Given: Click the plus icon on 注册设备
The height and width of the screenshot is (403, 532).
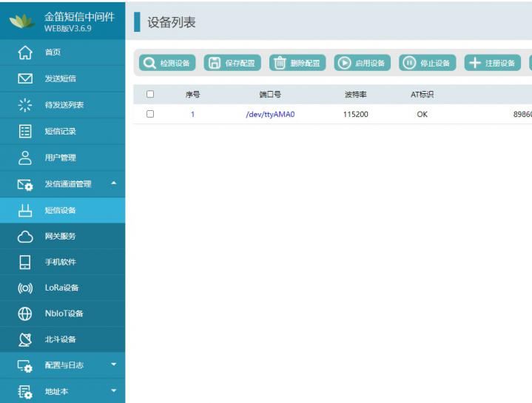Looking at the screenshot, I should [475, 63].
